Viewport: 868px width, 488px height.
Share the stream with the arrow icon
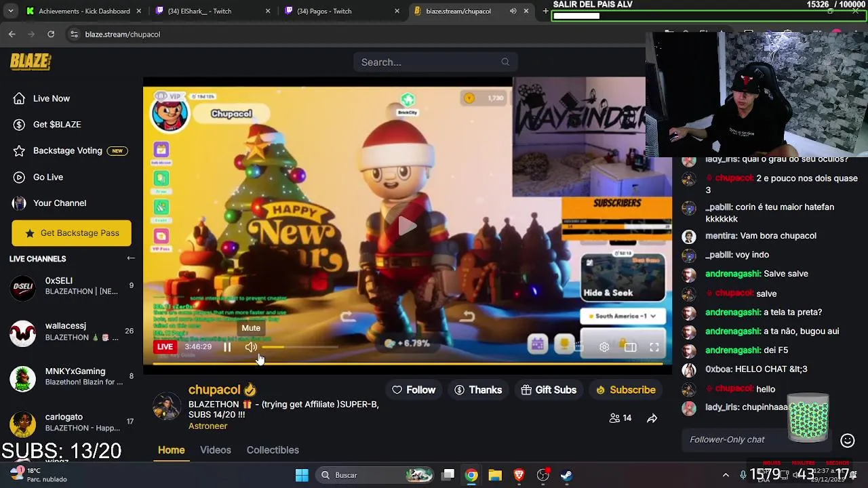coord(652,418)
